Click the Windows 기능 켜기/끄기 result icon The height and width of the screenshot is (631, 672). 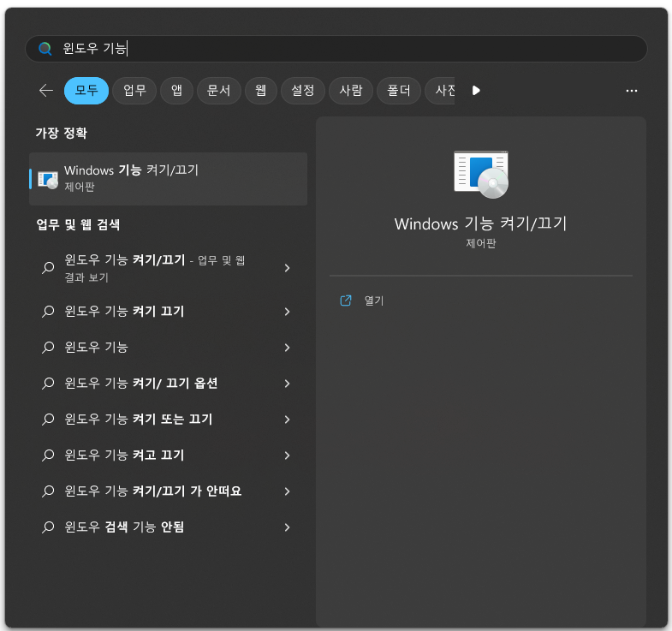click(48, 179)
